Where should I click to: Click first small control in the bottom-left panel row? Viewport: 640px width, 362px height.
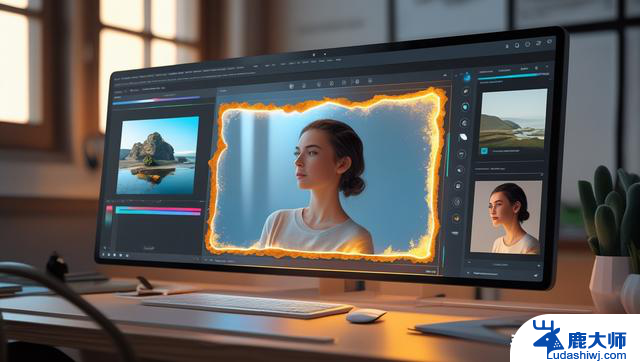coord(103,254)
